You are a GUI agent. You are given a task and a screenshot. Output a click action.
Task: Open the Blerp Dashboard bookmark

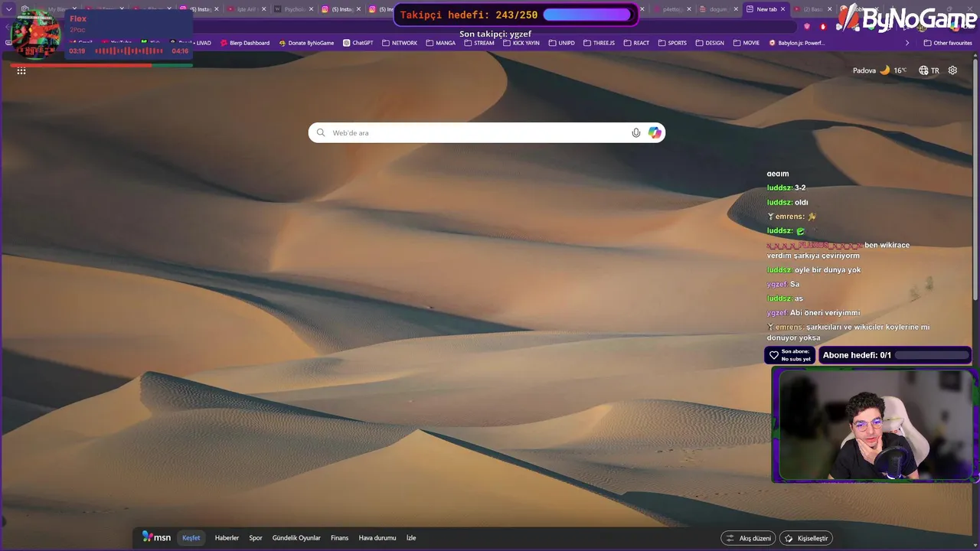245,43
